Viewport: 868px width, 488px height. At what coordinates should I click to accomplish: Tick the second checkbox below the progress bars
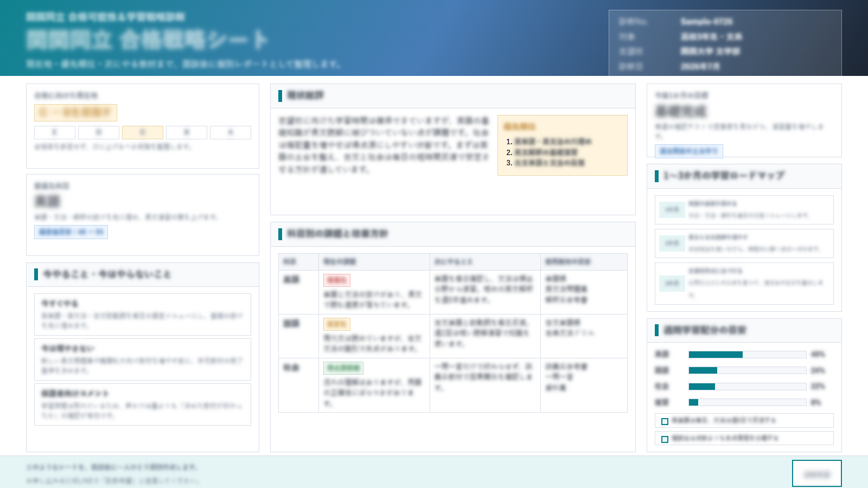click(x=665, y=439)
